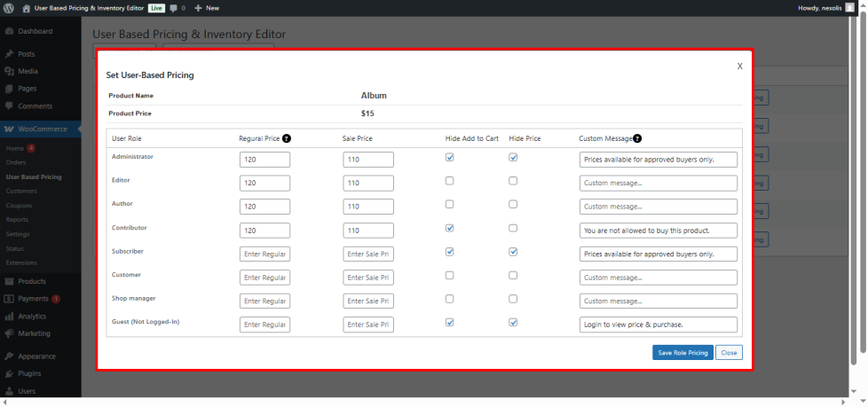Open Extensions in WooCommerce submenu
Image resolution: width=868 pixels, height=407 pixels.
(21, 263)
